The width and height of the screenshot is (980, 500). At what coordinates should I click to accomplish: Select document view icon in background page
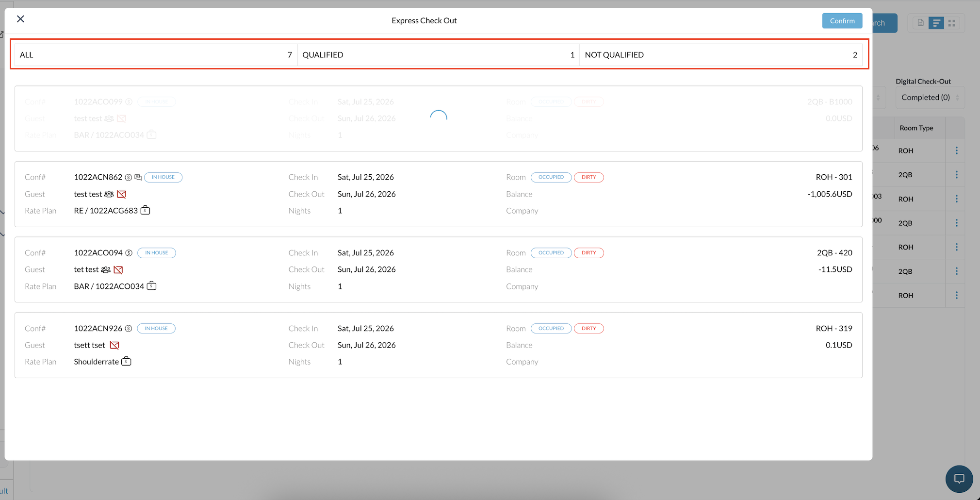point(920,23)
